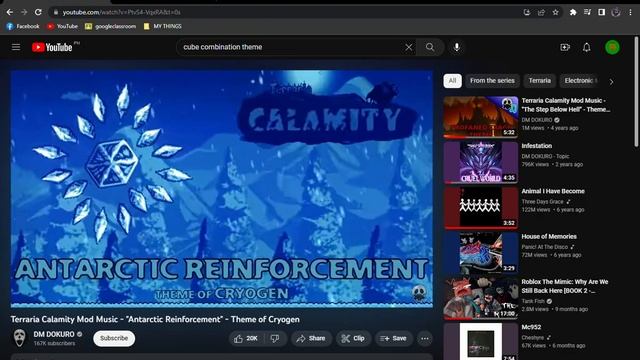This screenshot has height=360, width=640.
Task: Open the browser extensions puzzle icon
Action: 573,12
